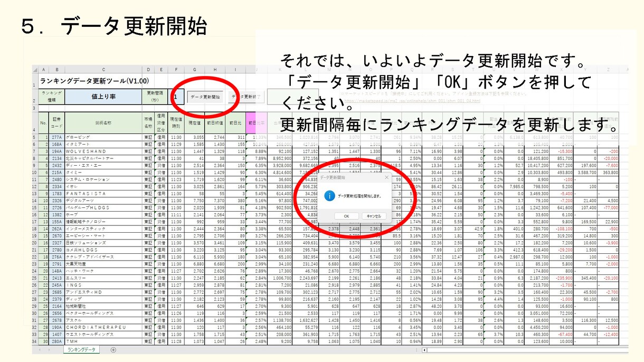Select the 値上り率 ranking type cell
Viewport: 644px width, 362px height.
pyautogui.click(x=103, y=97)
